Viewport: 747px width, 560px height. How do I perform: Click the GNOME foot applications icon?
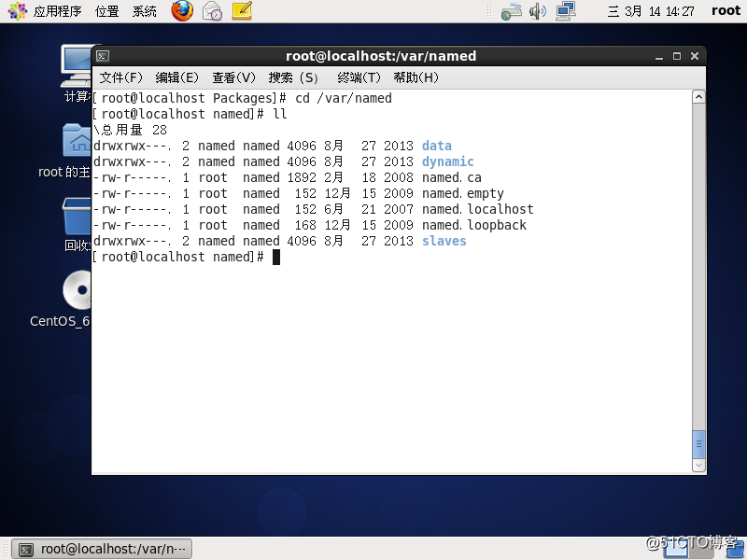17,11
